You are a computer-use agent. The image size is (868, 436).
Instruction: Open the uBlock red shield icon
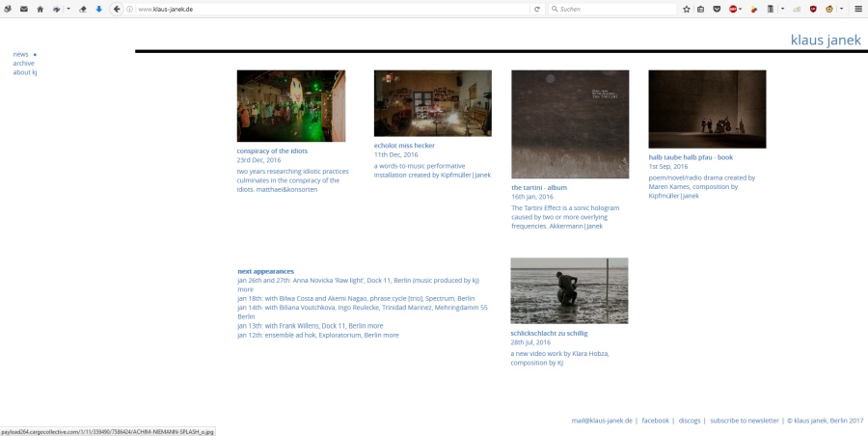[813, 9]
